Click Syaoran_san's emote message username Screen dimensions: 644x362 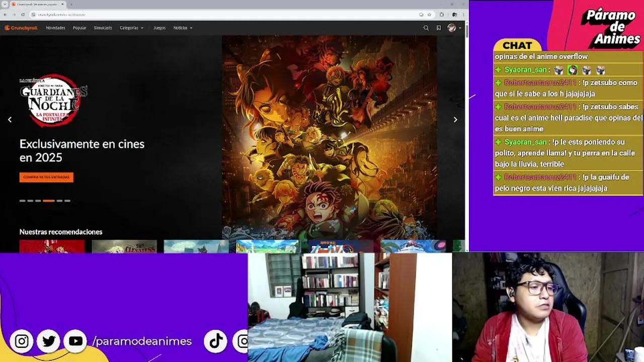click(525, 70)
